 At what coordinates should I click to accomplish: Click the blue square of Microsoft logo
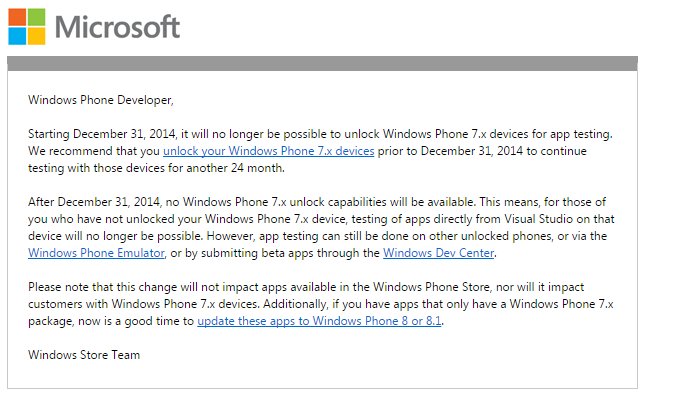click(x=17, y=36)
